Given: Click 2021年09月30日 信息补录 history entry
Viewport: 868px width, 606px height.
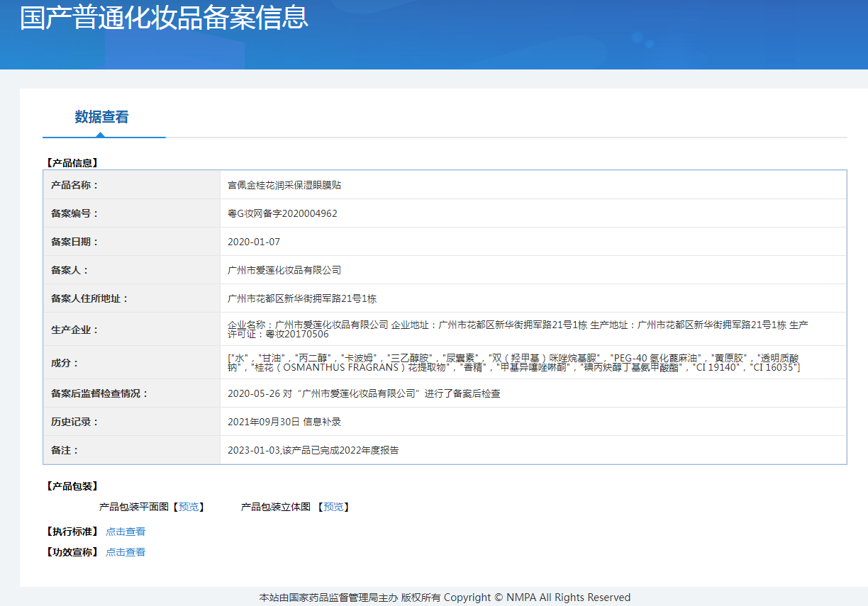Looking at the screenshot, I should tap(284, 422).
